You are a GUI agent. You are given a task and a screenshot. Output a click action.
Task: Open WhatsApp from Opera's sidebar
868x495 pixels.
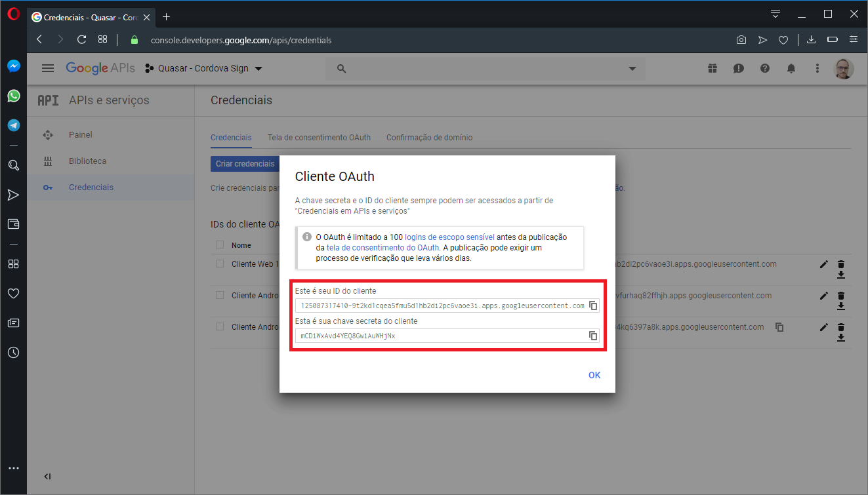point(13,96)
